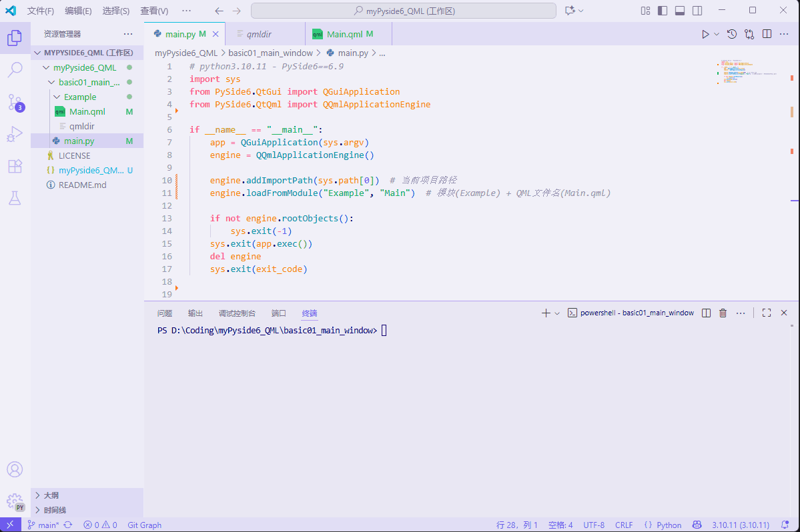Synchronize changes icon in status bar
800x532 pixels.
68,525
